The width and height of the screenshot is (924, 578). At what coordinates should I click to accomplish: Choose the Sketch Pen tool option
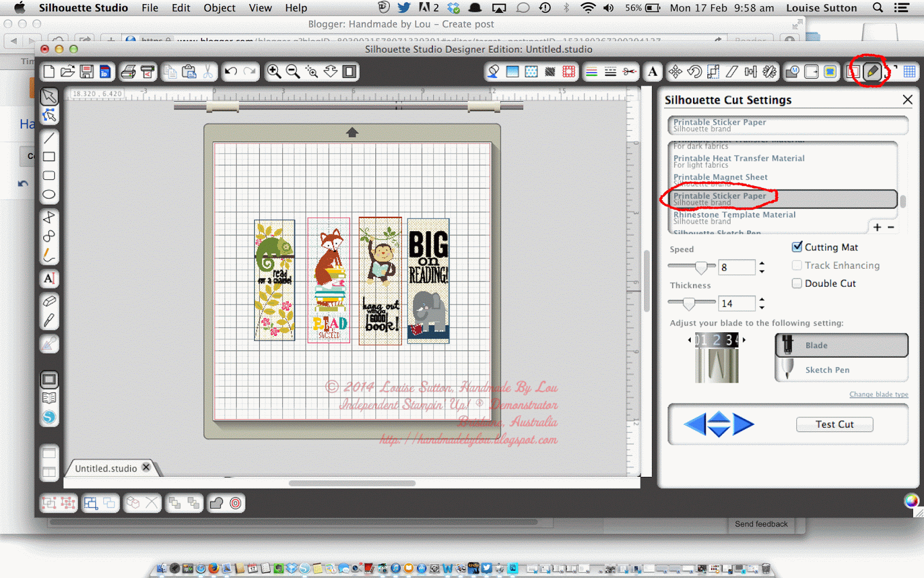841,369
